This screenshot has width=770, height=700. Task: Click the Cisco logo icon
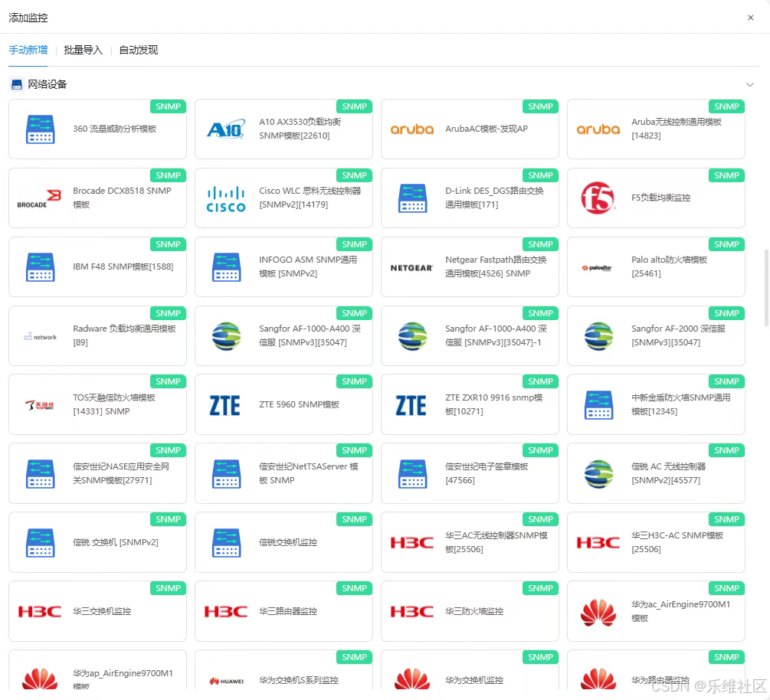(x=226, y=199)
